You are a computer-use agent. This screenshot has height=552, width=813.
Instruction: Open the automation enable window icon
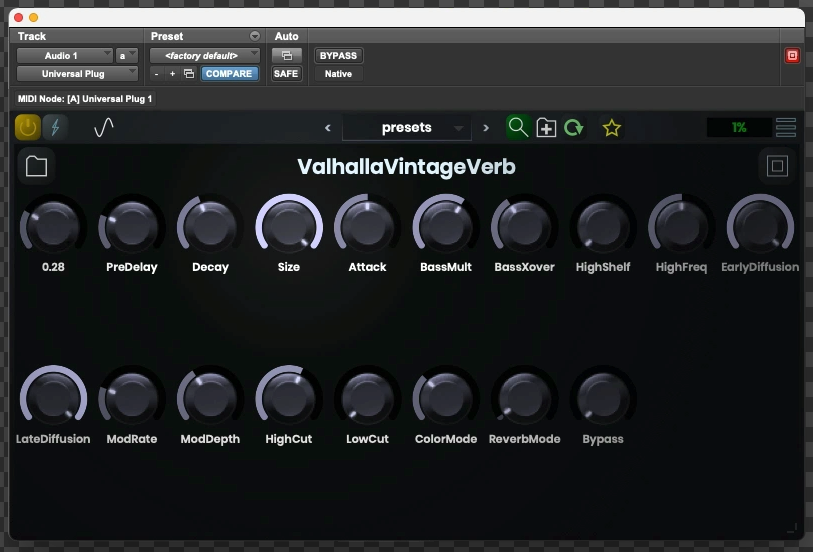[x=287, y=55]
